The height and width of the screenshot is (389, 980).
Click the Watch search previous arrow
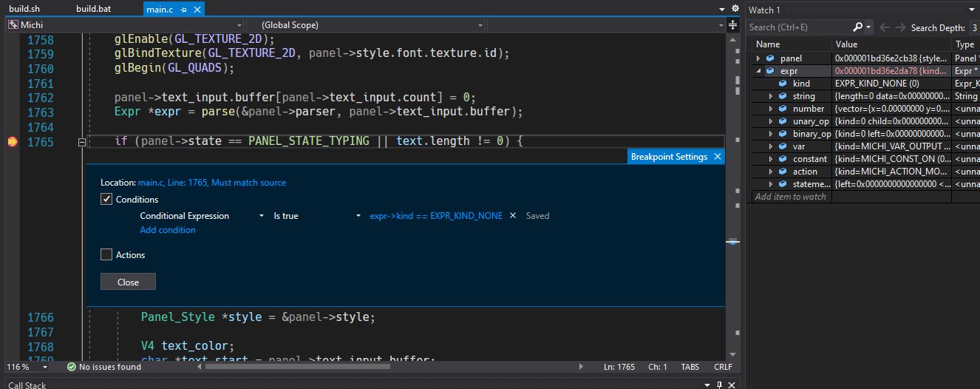[885, 27]
